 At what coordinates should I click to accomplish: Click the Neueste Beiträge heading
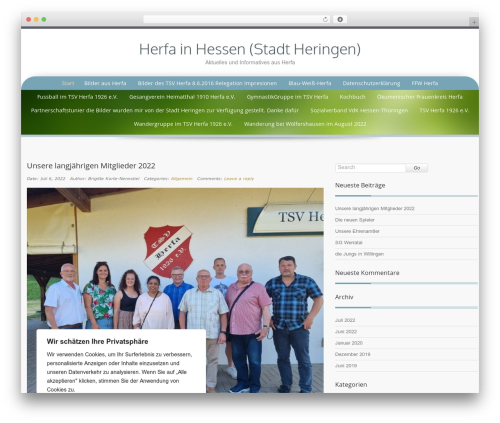pos(360,185)
